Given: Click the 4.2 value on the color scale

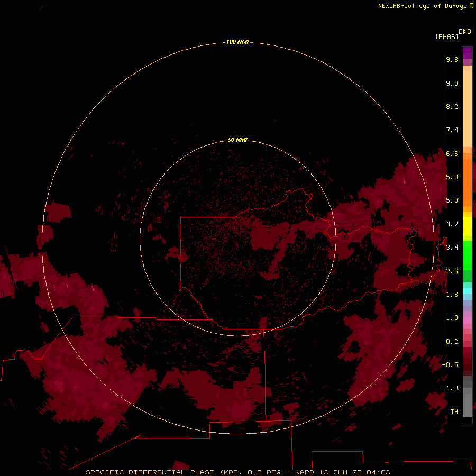Looking at the screenshot, I should pos(452,224).
